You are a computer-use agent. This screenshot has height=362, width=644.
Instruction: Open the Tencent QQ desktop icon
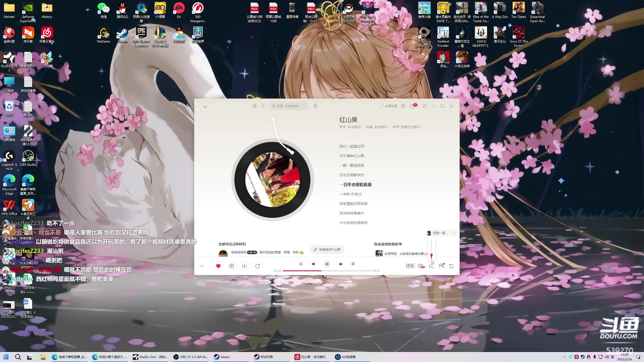[x=122, y=10]
